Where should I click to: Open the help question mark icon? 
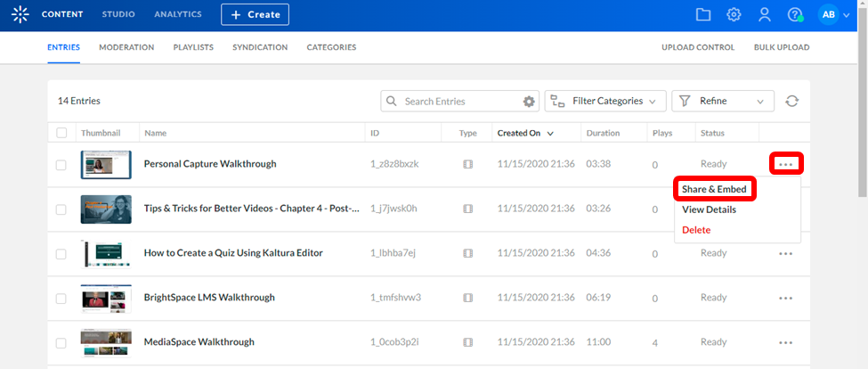(796, 15)
